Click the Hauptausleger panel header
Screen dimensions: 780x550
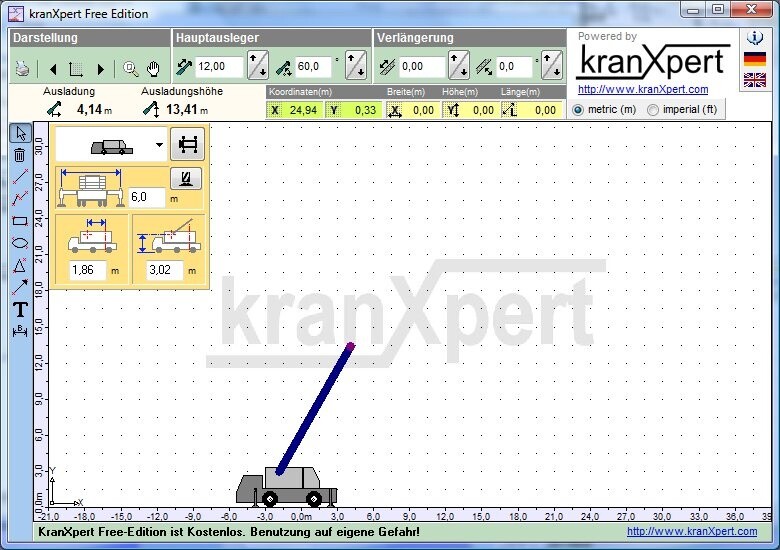272,38
